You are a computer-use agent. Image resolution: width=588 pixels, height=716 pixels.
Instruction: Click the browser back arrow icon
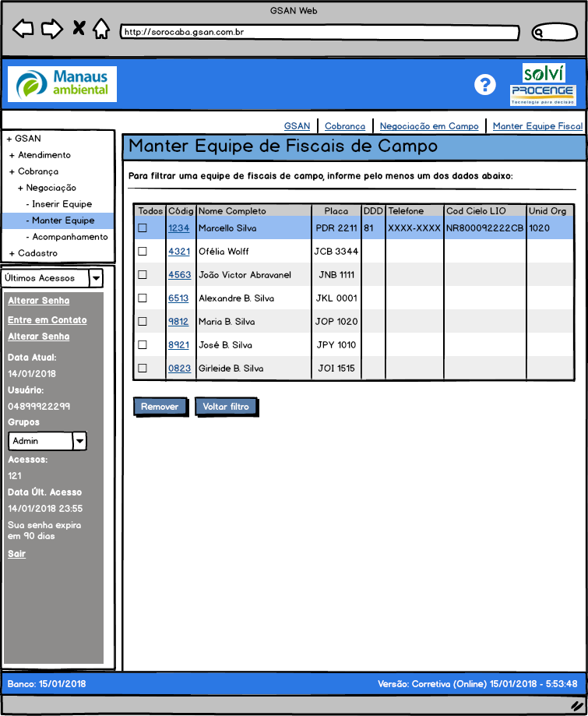[24, 30]
